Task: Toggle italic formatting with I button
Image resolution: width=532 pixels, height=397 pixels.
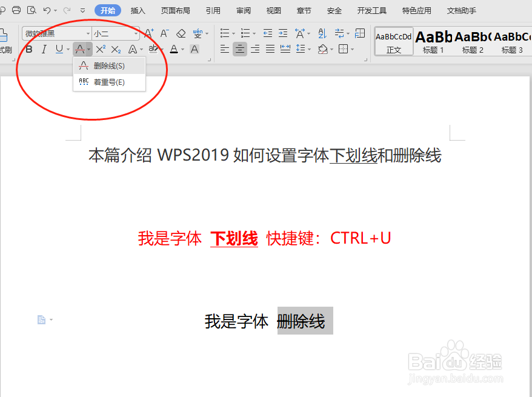Action: coord(44,50)
